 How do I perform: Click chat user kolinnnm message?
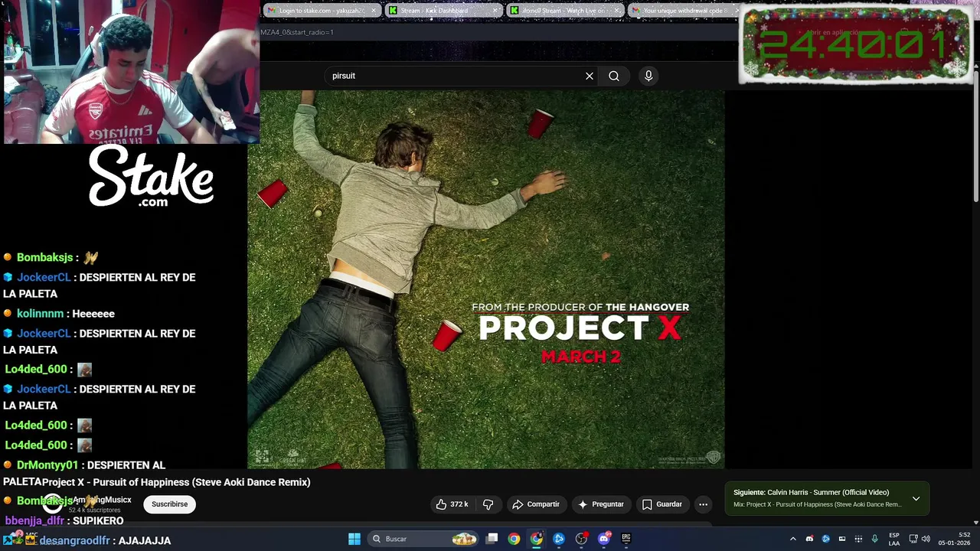point(66,314)
